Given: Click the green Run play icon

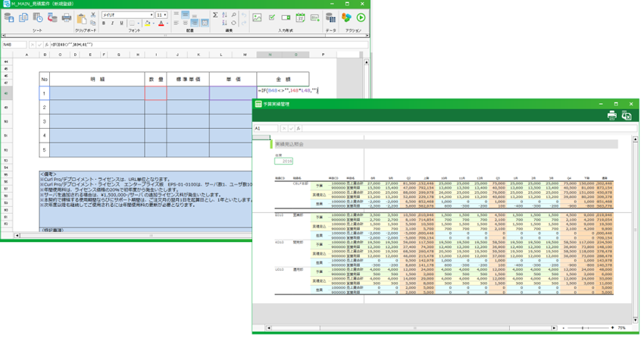Looking at the screenshot, I should coord(361,17).
